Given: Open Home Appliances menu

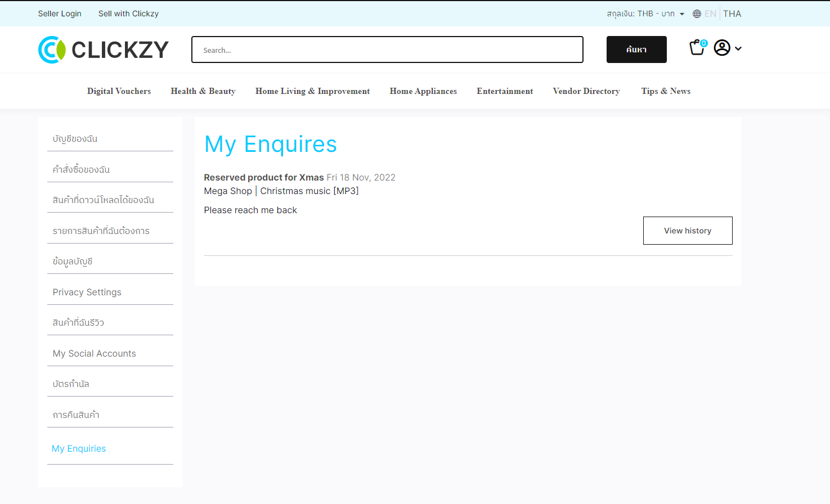Looking at the screenshot, I should (x=423, y=91).
